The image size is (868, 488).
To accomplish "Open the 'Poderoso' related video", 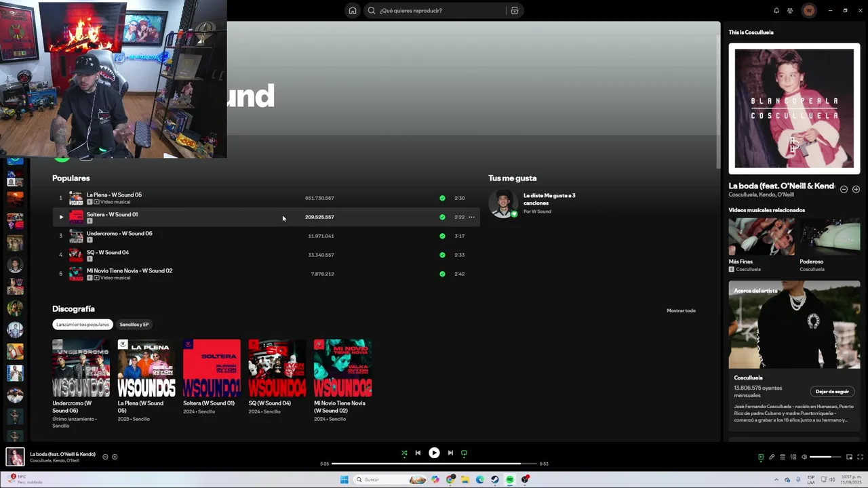I will coord(831,237).
